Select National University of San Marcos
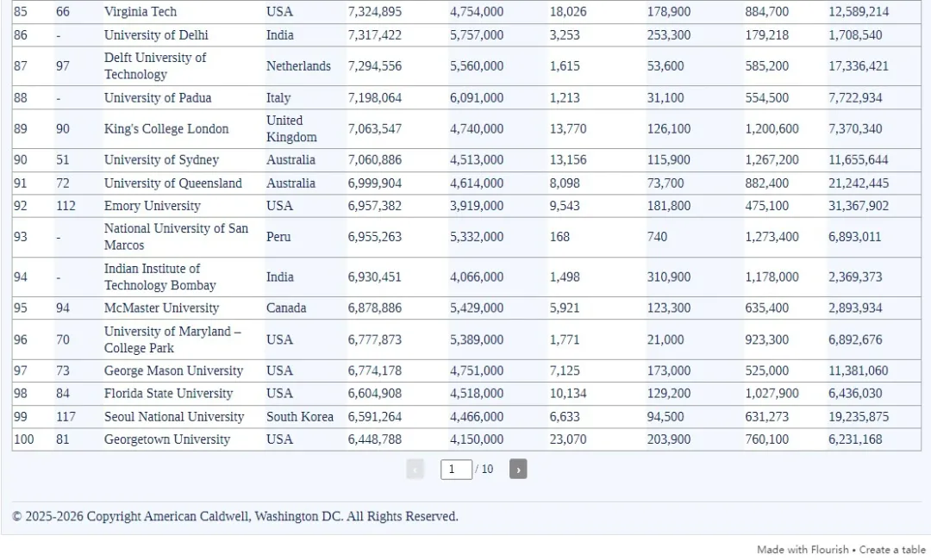 (176, 237)
